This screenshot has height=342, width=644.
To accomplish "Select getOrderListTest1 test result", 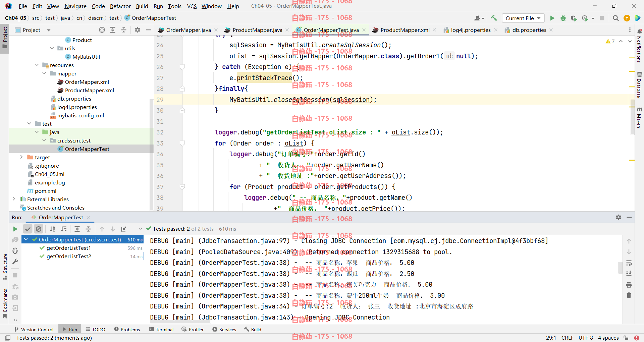I will pyautogui.click(x=69, y=248).
